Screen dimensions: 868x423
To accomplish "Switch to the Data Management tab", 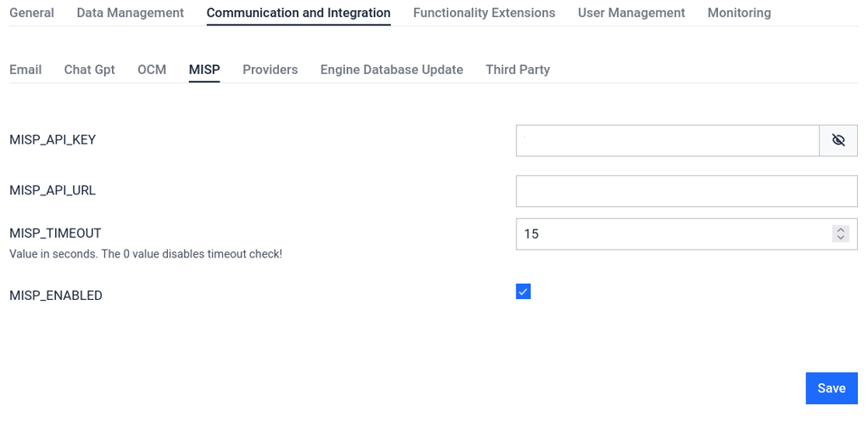I will coord(130,12).
